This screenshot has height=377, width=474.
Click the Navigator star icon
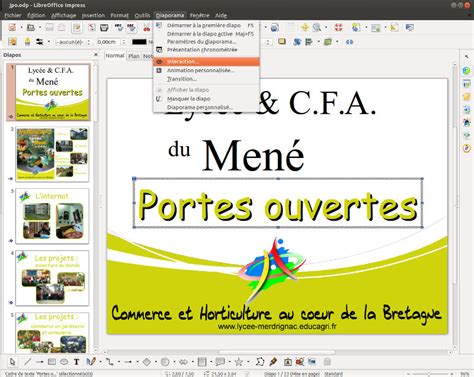coord(305,28)
